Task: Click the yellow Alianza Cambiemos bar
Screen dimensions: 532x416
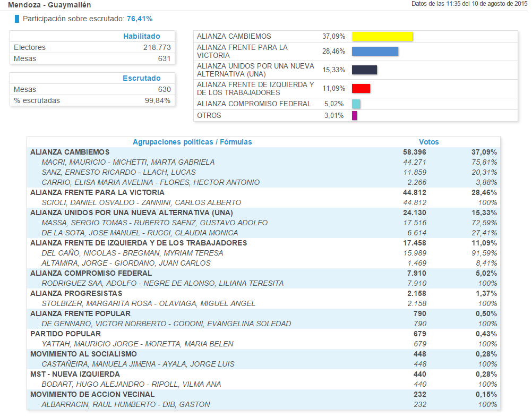Action: click(382, 37)
